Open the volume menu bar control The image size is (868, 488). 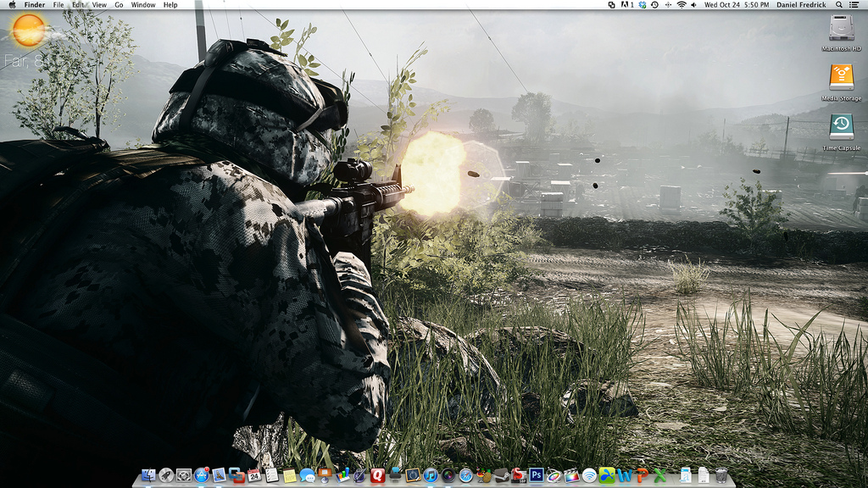[693, 4]
